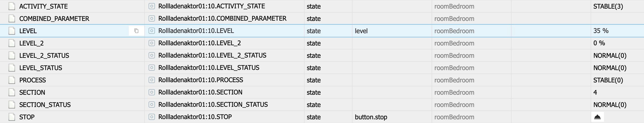The width and height of the screenshot is (644, 123).
Task: Click roomBedroom in the COMBINED_PARAMETER row
Action: pyautogui.click(x=454, y=18)
